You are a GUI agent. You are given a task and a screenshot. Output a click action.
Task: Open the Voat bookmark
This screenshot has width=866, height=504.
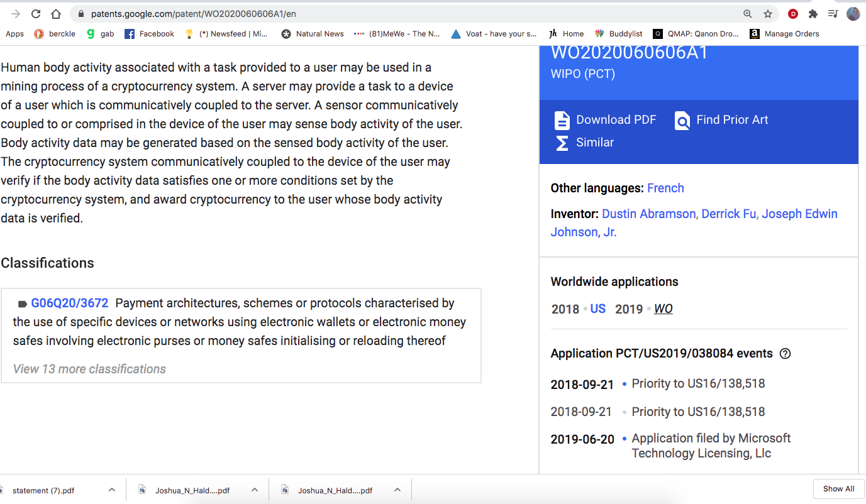pos(494,34)
